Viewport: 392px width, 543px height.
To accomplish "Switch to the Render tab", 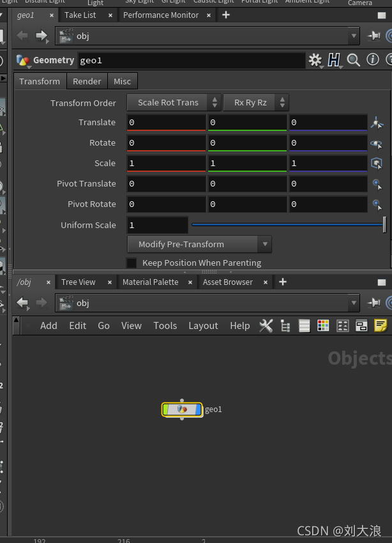I will (x=87, y=81).
